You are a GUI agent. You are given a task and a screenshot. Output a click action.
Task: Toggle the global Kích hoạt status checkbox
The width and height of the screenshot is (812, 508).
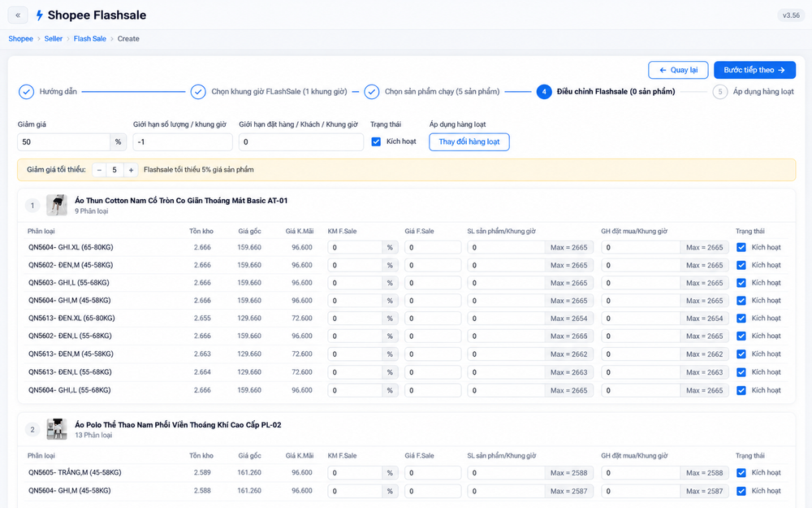(x=376, y=141)
